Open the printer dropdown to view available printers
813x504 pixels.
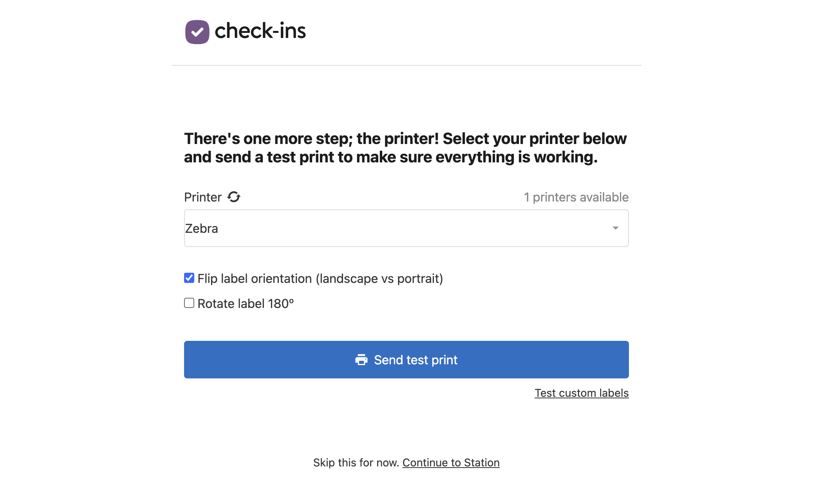coord(406,228)
